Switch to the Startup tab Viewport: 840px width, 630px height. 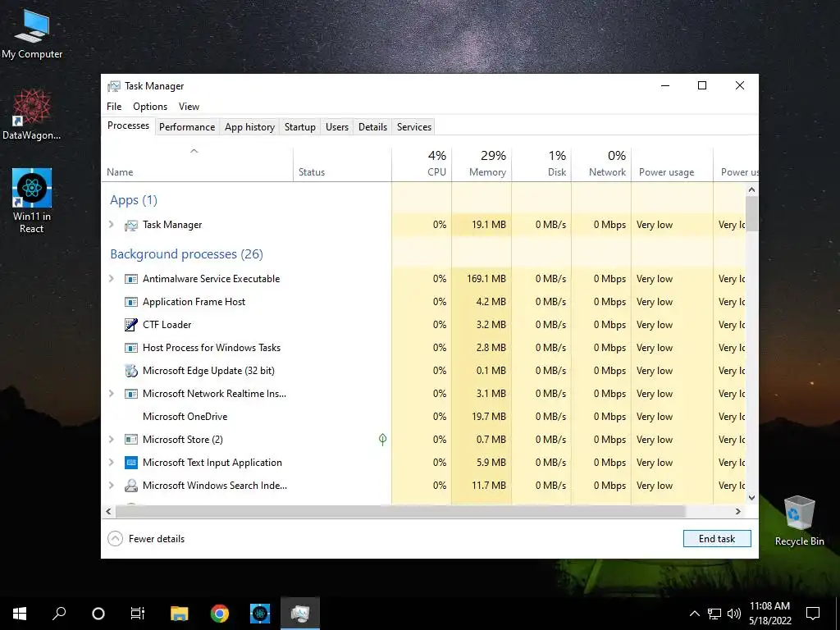pos(300,127)
